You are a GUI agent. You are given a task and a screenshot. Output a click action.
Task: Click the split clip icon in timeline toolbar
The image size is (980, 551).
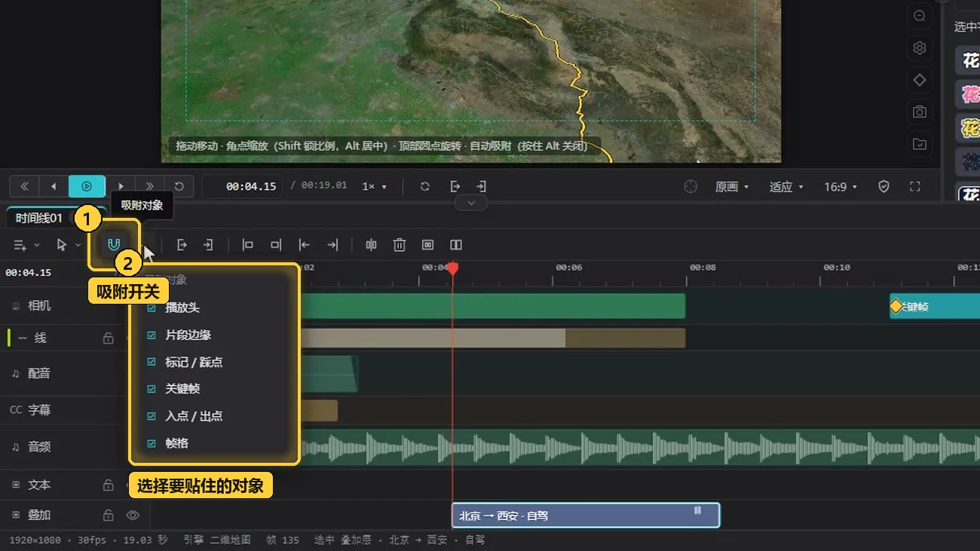tap(371, 245)
